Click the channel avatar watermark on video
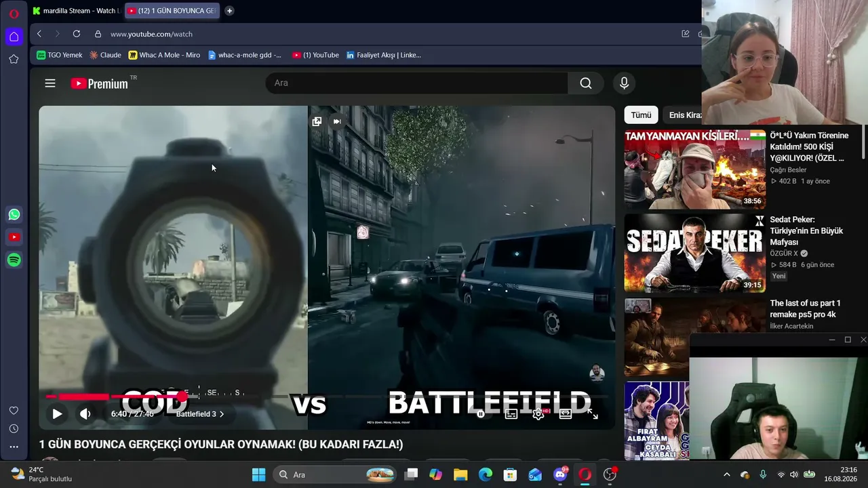This screenshot has width=868, height=488. click(x=597, y=372)
